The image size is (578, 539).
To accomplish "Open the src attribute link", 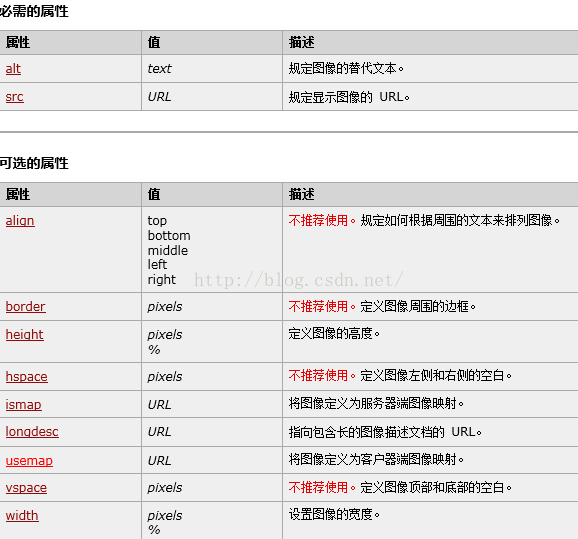I will click(14, 97).
